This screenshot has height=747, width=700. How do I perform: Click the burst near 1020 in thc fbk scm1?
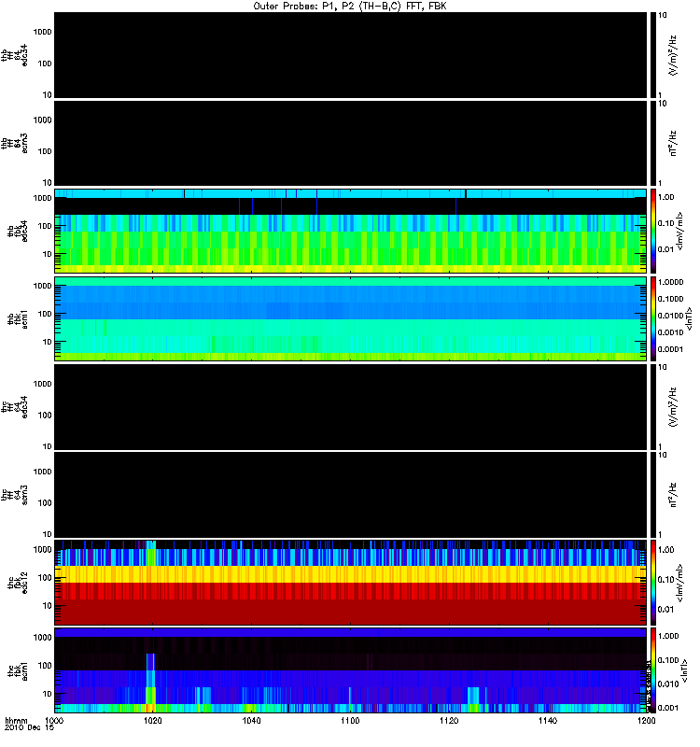150,684
